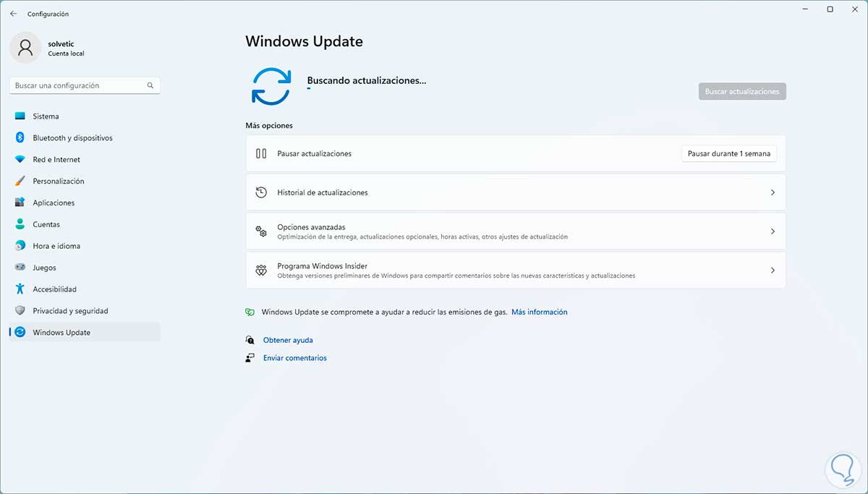Open the Más información link
The height and width of the screenshot is (494, 868).
pyautogui.click(x=540, y=312)
